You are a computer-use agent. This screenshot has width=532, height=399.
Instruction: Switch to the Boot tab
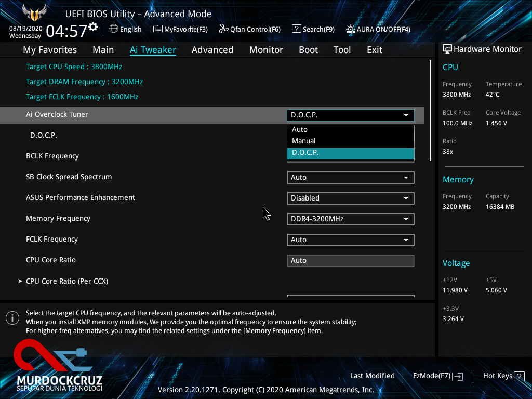click(309, 50)
